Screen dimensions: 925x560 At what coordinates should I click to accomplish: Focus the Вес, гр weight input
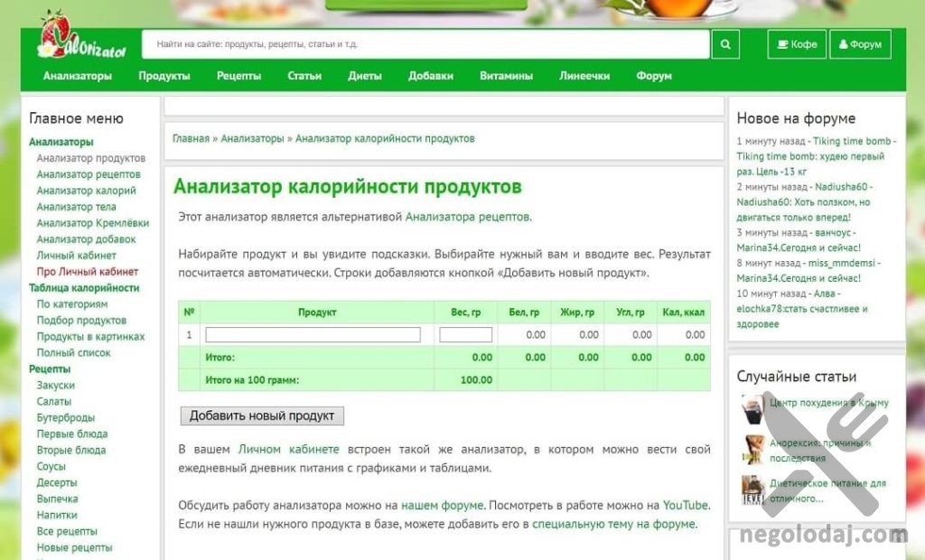click(x=465, y=334)
